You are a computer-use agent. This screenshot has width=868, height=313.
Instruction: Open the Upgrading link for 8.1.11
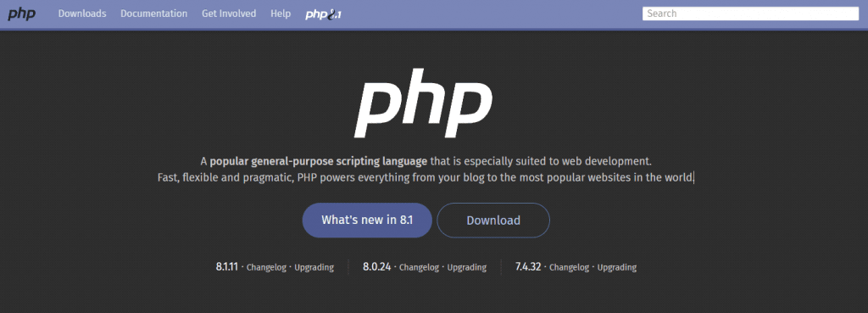pos(314,267)
